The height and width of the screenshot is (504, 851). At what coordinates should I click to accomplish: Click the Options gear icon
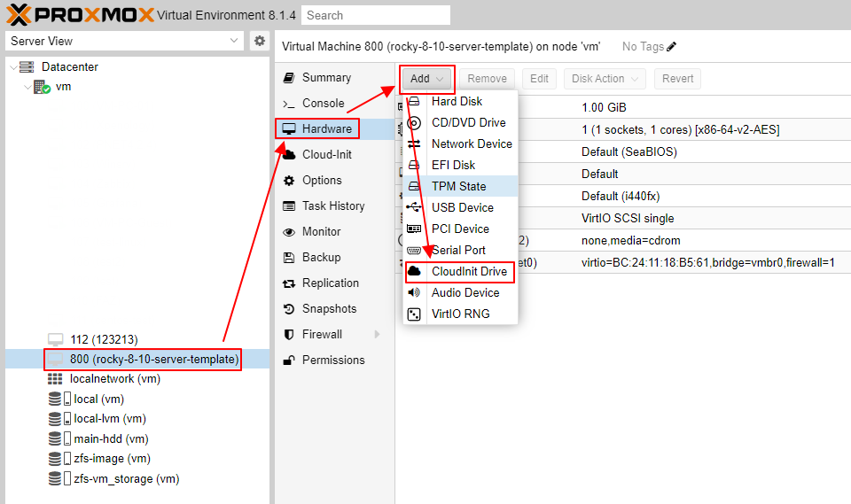click(289, 181)
